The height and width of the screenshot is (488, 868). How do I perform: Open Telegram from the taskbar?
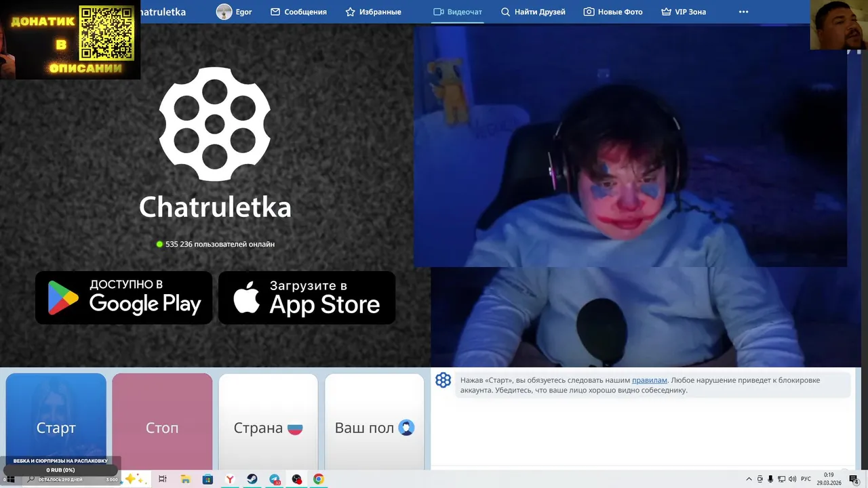pyautogui.click(x=275, y=479)
